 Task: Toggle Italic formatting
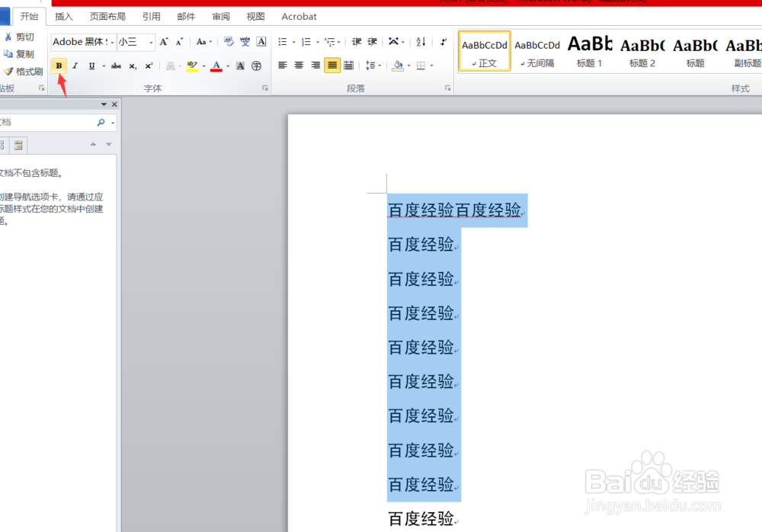(75, 66)
